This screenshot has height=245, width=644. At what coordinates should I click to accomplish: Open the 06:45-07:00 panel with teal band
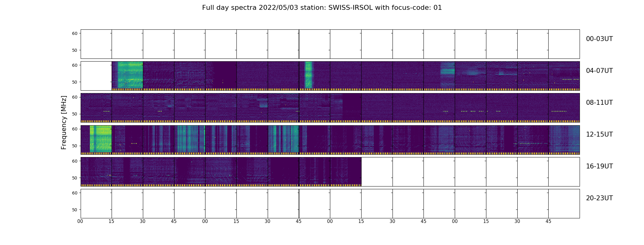(439, 76)
